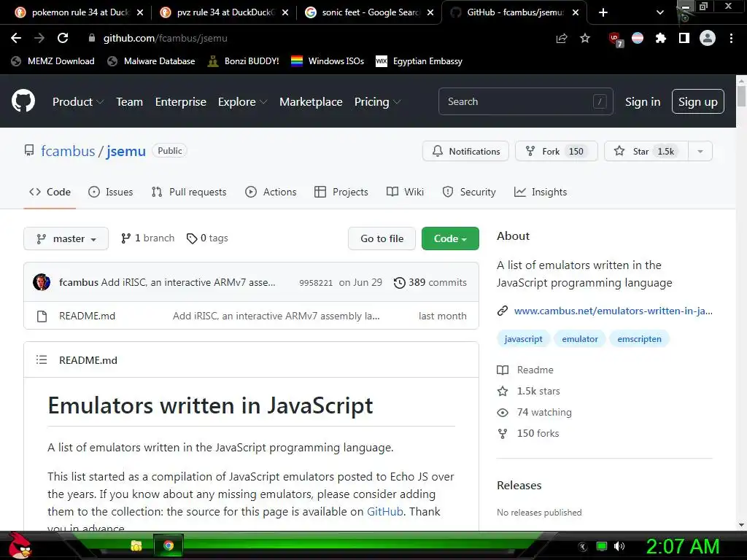
Task: Click the site lock icon in address bar
Action: 92,38
